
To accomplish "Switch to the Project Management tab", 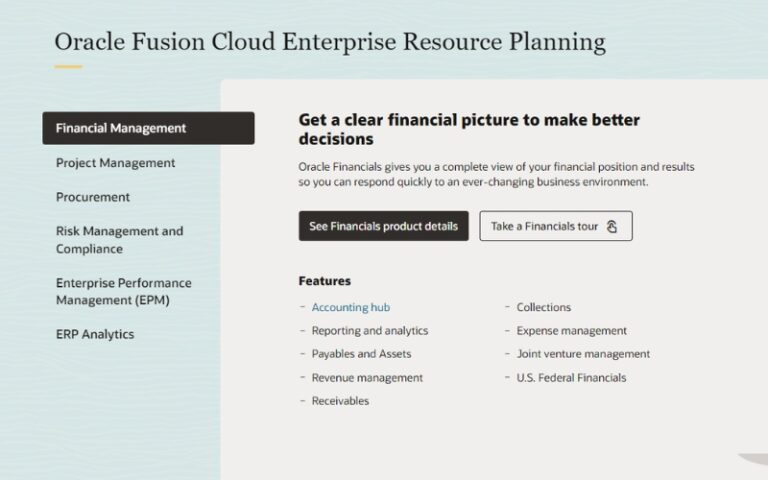I will pos(116,163).
